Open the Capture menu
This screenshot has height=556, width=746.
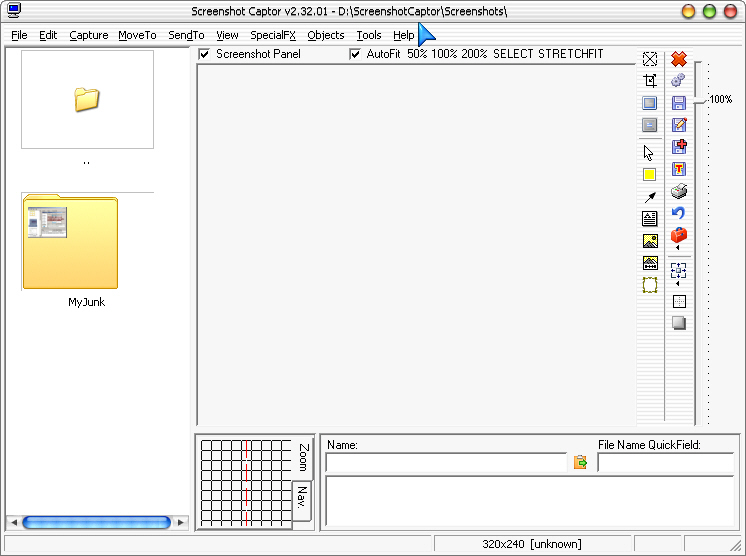click(88, 35)
